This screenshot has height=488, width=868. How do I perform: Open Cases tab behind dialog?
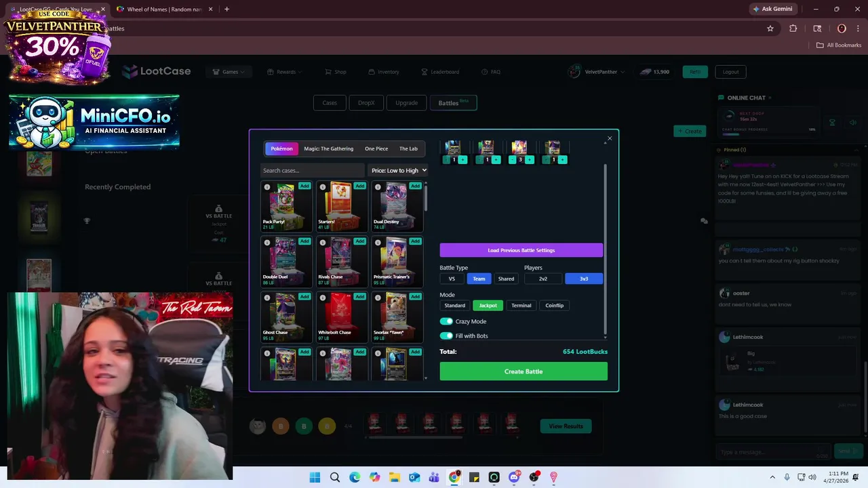(x=330, y=103)
